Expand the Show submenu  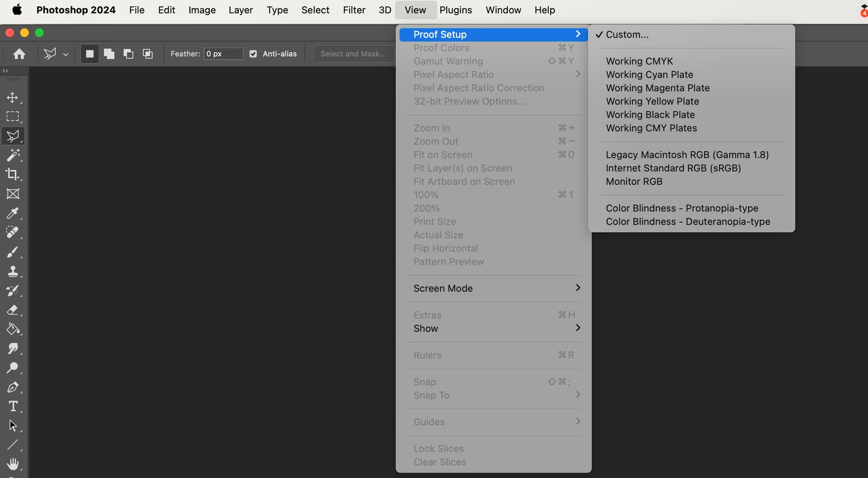pos(494,328)
